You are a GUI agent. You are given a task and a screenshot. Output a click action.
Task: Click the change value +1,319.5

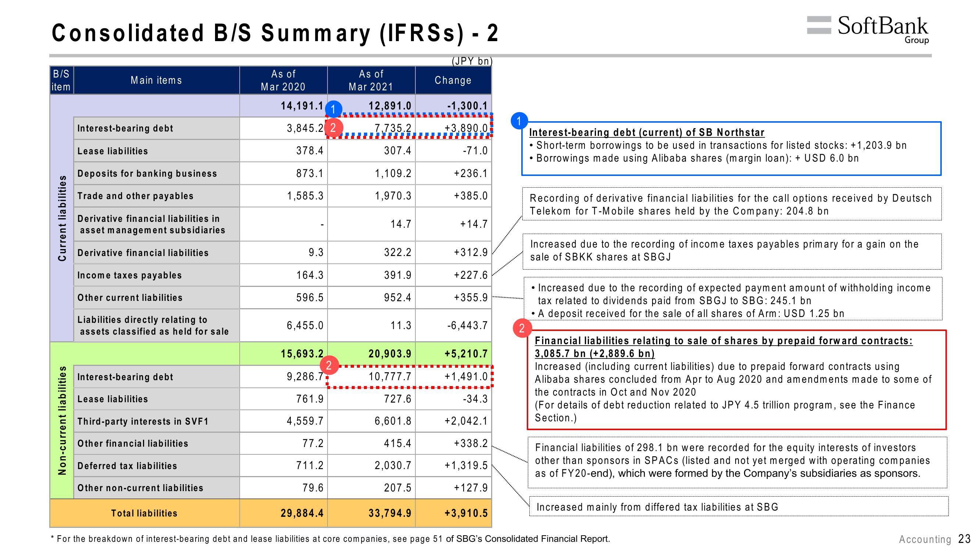[466, 465]
